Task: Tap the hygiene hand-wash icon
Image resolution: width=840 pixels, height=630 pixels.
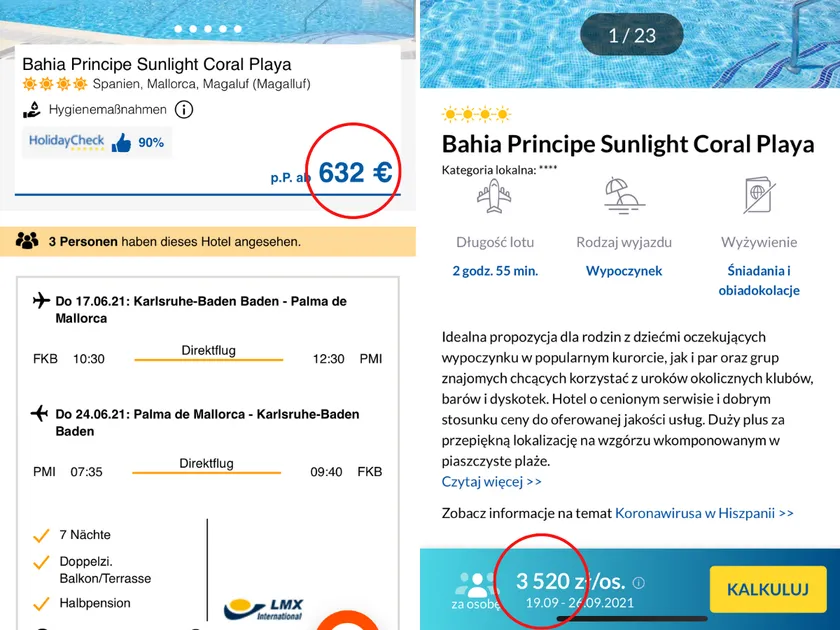Action: (x=32, y=109)
